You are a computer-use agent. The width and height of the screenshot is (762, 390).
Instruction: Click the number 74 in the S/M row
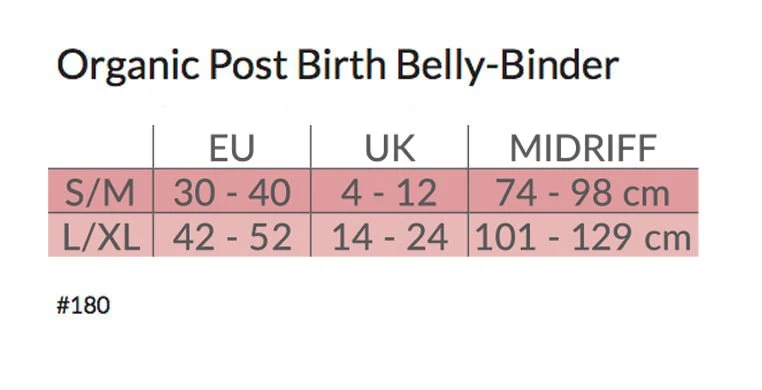tap(516, 192)
